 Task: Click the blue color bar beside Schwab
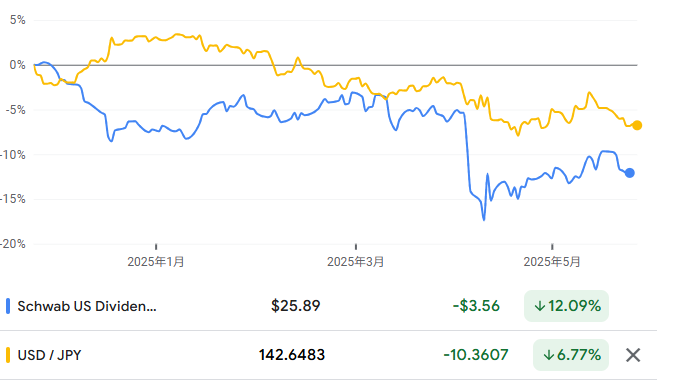[8, 306]
